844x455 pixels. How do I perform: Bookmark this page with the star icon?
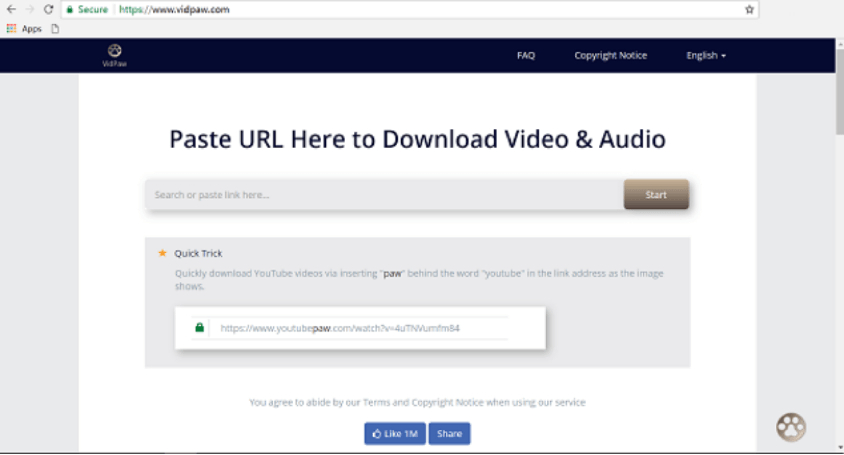coord(749,10)
